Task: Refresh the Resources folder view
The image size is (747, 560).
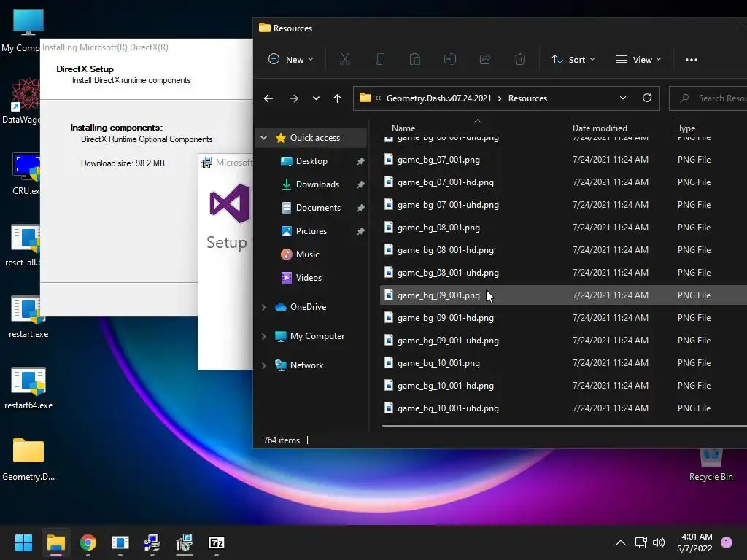Action: tap(646, 98)
